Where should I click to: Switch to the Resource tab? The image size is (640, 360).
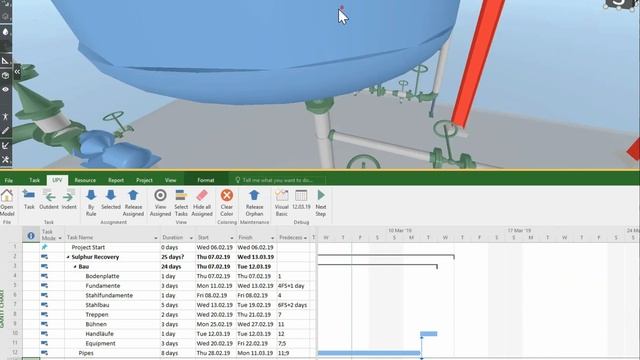[x=85, y=180]
